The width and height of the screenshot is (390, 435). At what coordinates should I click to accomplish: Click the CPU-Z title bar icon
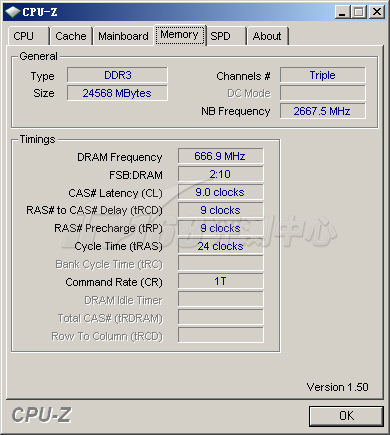[13, 12]
